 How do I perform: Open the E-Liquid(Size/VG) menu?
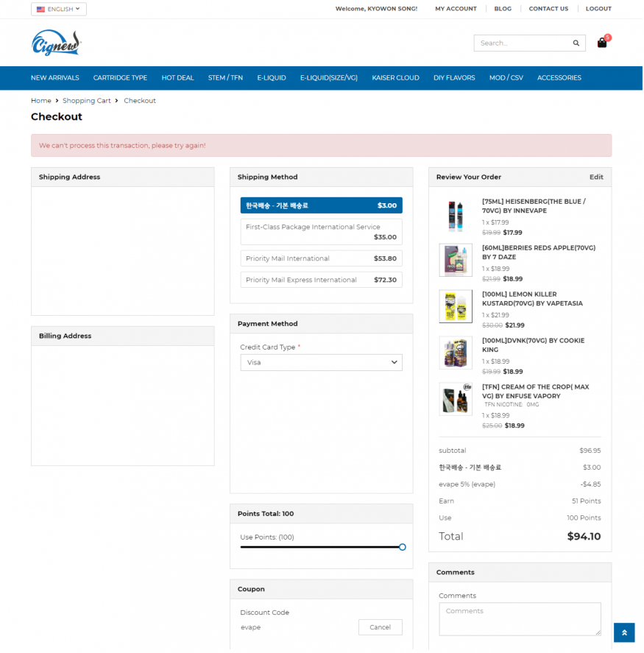(x=329, y=78)
